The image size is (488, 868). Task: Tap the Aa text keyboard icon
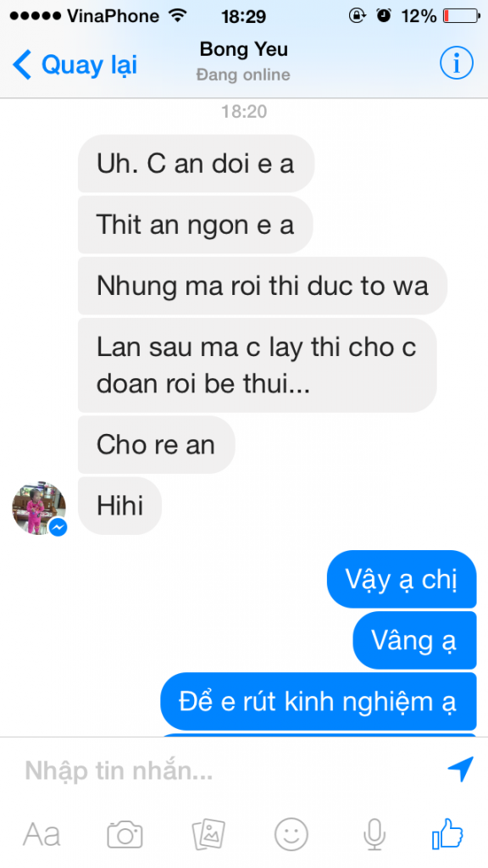pos(42,834)
